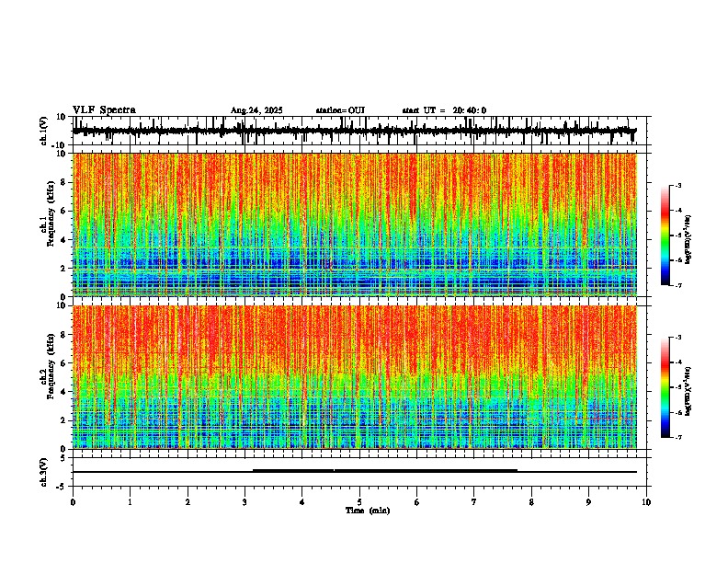Click the ch.2 color scale bar
Image resolution: width=728 pixels, height=563 pixels.
(665, 387)
